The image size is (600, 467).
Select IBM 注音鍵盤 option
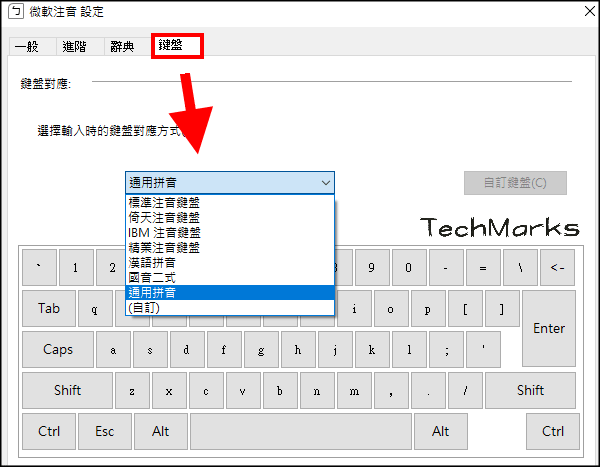point(230,232)
